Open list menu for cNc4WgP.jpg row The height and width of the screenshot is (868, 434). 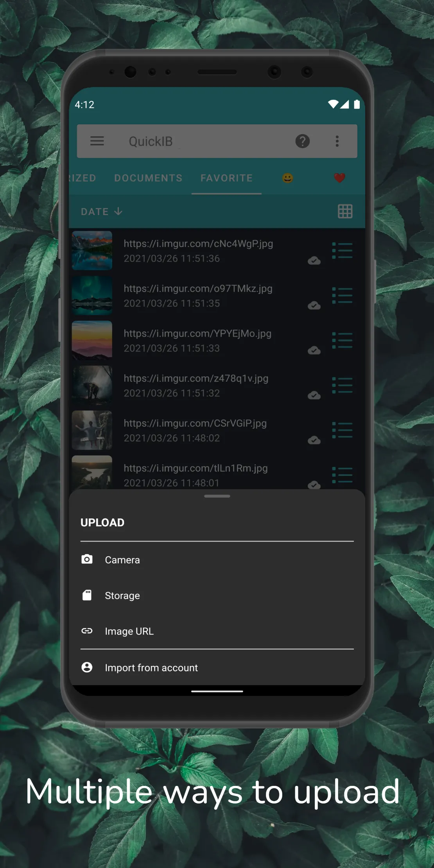click(342, 251)
